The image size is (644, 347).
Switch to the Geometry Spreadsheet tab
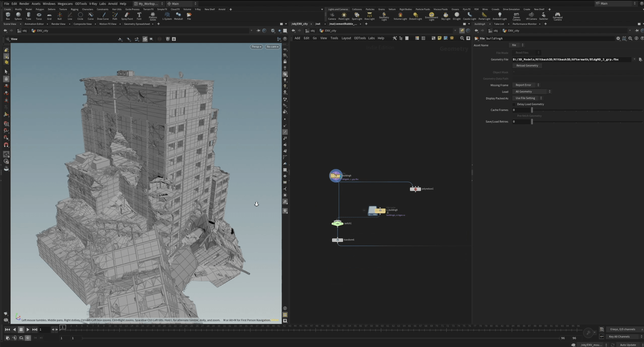(x=137, y=24)
